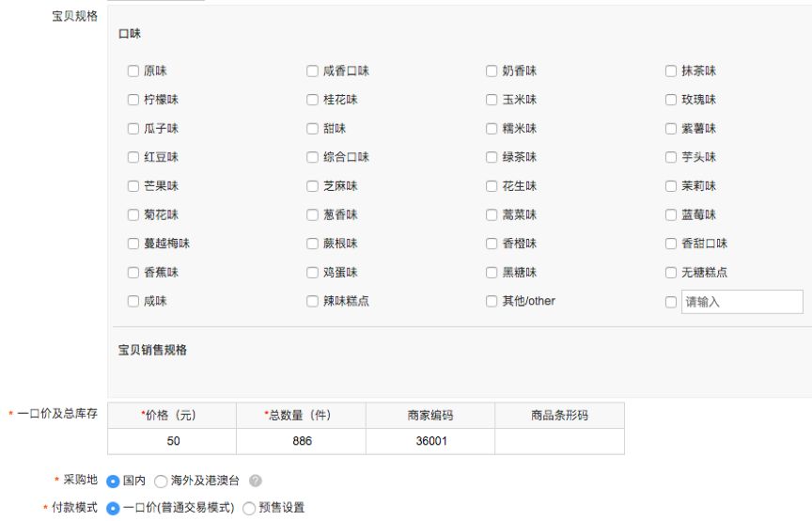Click the 一口价及总库存 label
812x521 pixels.
pos(57,414)
